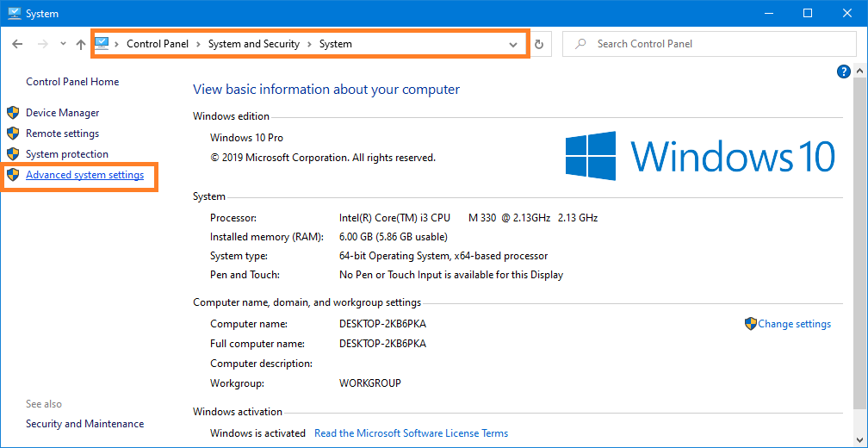Open Help with the question mark icon

click(844, 71)
